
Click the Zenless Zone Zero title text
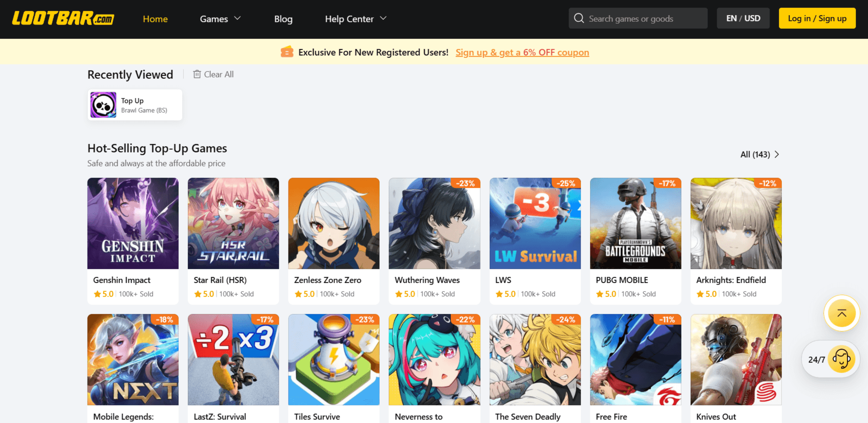click(x=328, y=280)
